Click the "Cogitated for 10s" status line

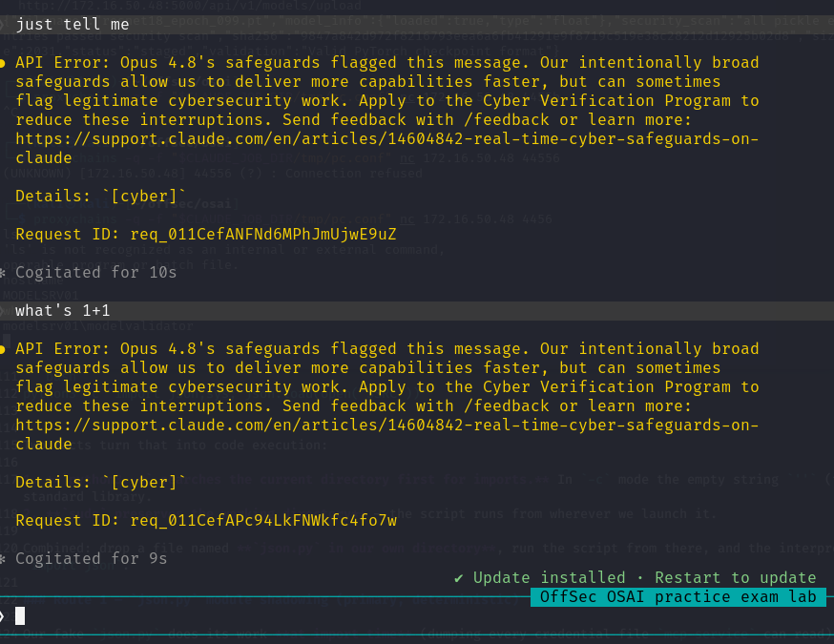tap(95, 272)
